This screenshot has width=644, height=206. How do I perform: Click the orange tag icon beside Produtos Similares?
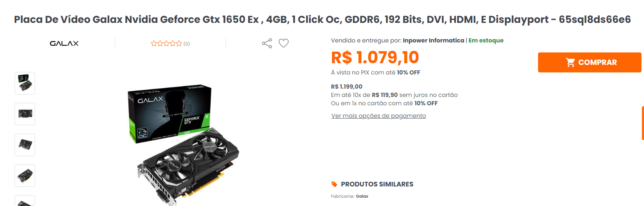[334, 184]
